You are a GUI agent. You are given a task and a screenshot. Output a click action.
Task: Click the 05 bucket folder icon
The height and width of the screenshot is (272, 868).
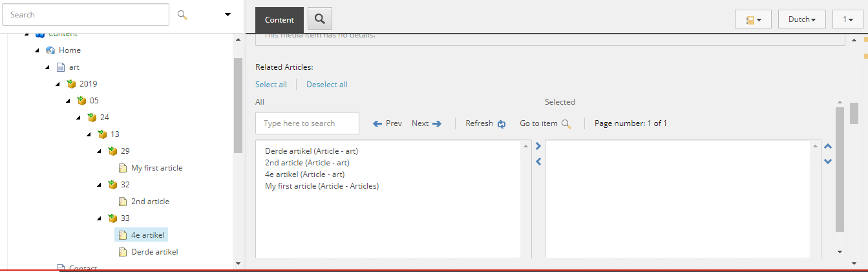[81, 101]
